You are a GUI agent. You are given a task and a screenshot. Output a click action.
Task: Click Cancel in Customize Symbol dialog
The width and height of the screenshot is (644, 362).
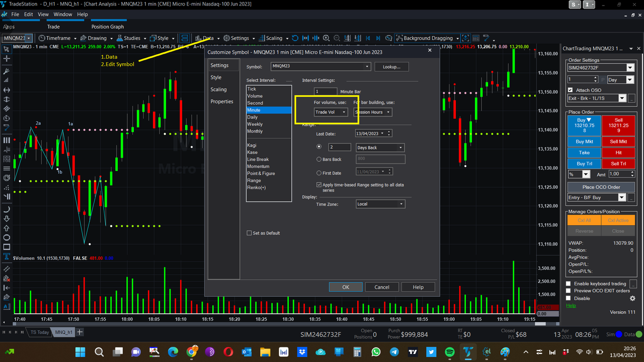coord(382,287)
